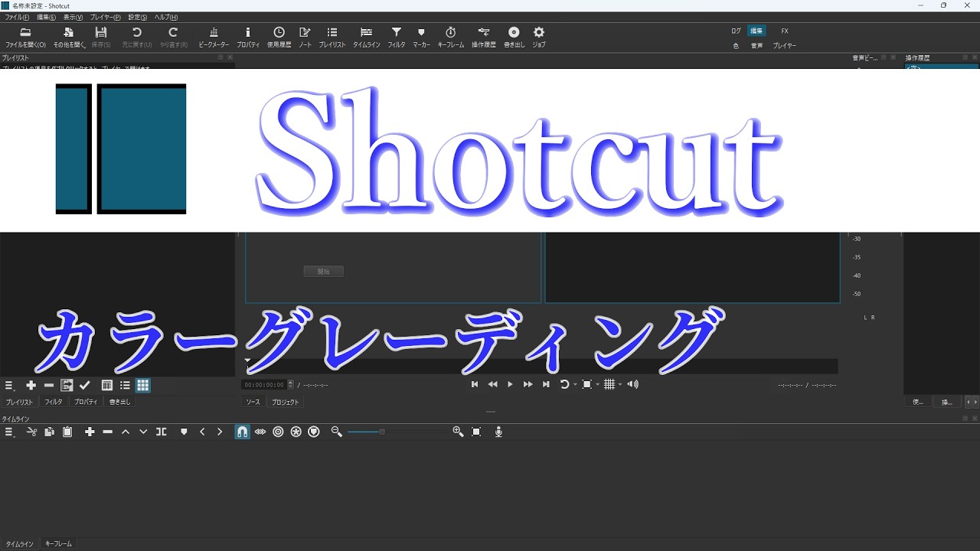Open the キーフレーム stopwatch icon

(451, 32)
